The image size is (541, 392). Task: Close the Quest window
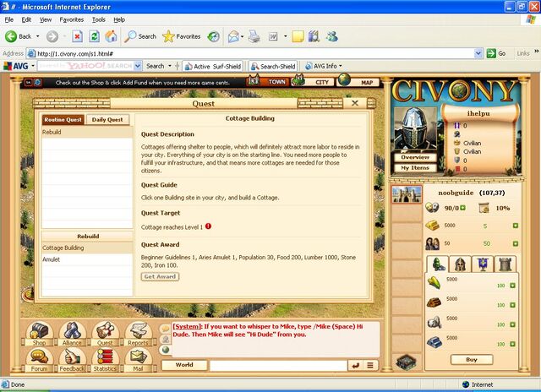[x=355, y=103]
